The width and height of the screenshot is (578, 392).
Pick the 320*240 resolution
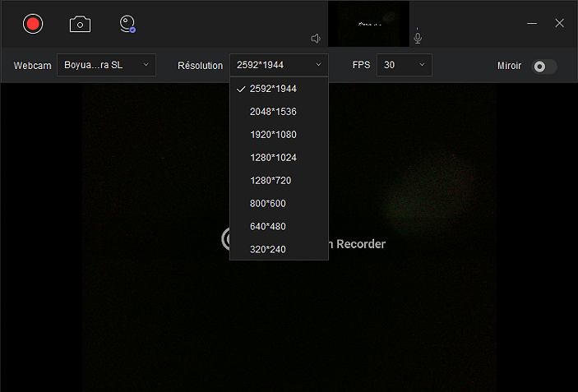point(279,249)
